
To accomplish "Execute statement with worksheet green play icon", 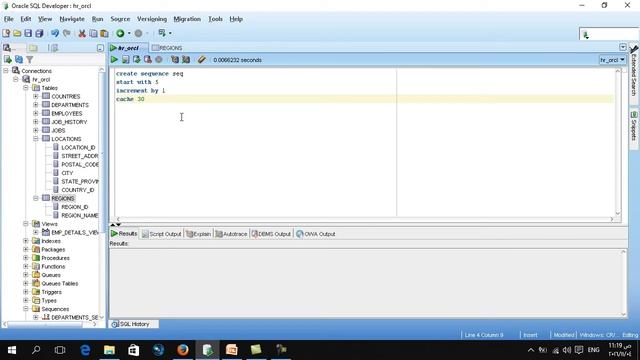I will (x=114, y=60).
